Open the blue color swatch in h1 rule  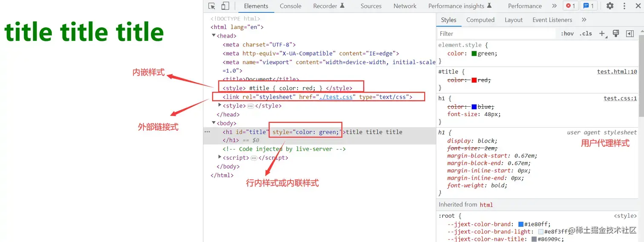[474, 107]
